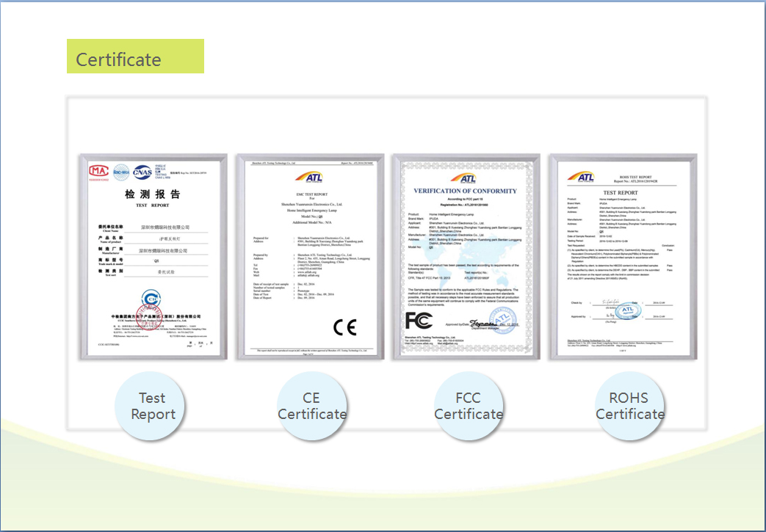Click the CE mark on the EMC report
Screen dimensions: 766x532
coord(345,327)
